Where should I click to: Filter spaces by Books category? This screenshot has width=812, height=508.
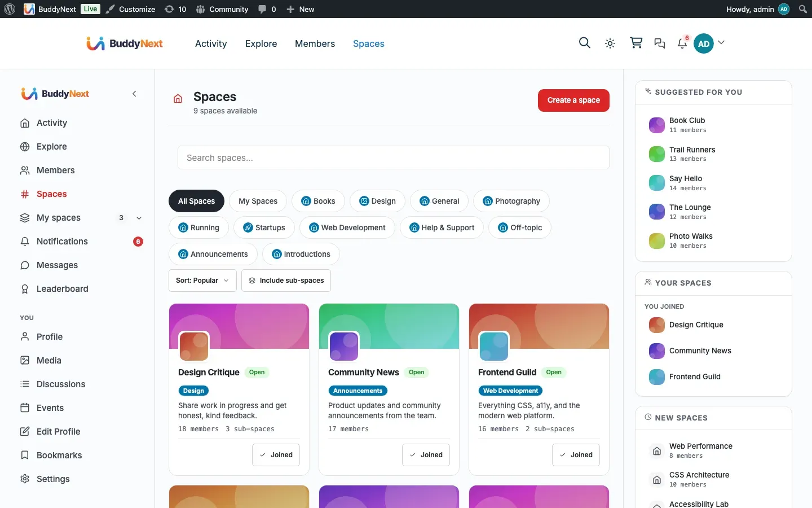tap(318, 201)
